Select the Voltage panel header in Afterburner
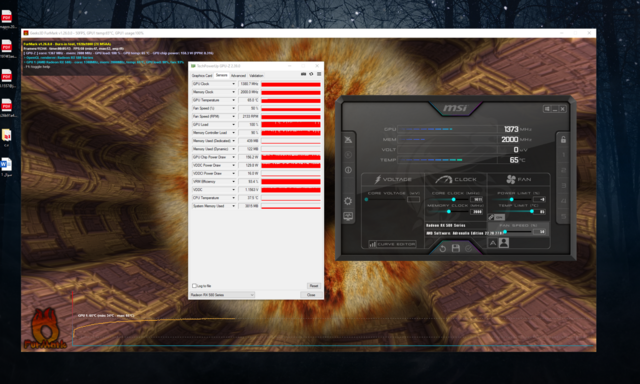The height and width of the screenshot is (384, 640). tap(393, 179)
